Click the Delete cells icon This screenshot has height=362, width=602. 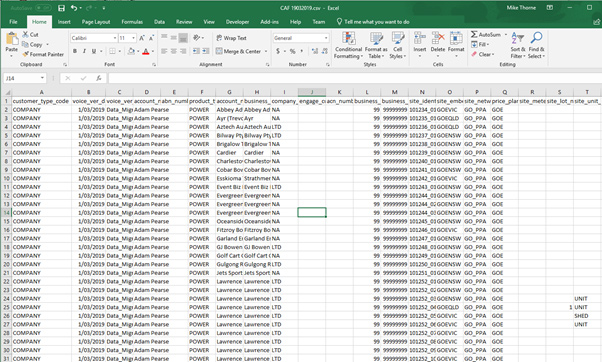tap(438, 38)
